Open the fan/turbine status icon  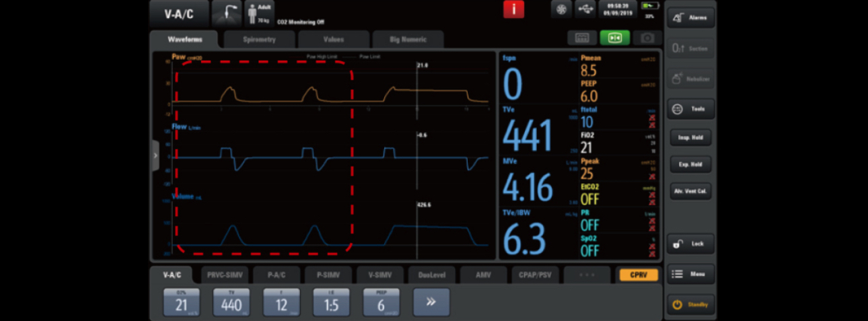[x=561, y=11]
